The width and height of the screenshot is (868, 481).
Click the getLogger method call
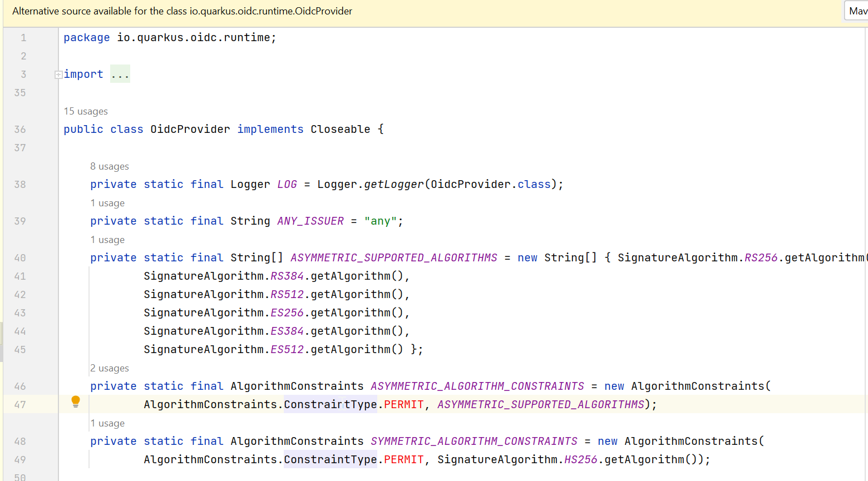tap(394, 184)
